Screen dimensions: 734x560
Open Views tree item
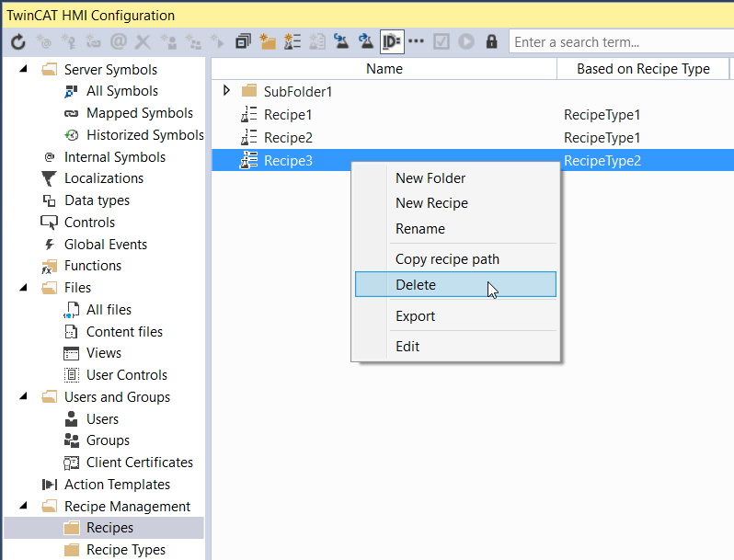pos(103,353)
